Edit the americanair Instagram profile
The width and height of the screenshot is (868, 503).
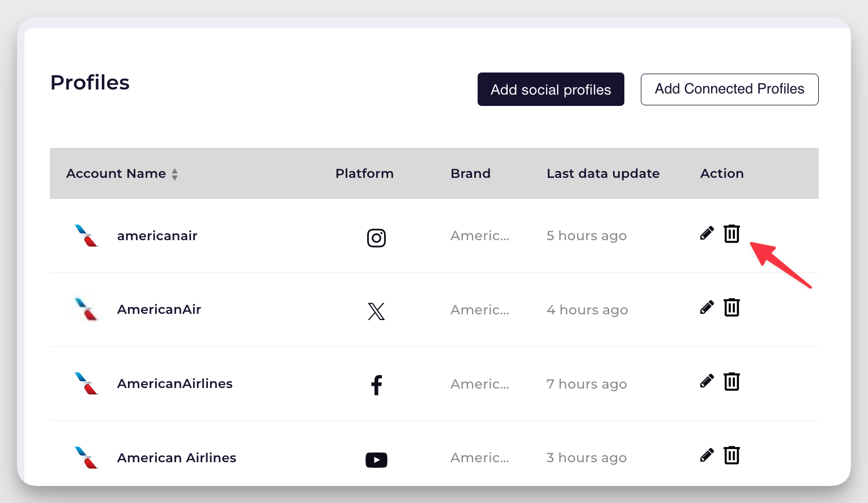point(707,233)
